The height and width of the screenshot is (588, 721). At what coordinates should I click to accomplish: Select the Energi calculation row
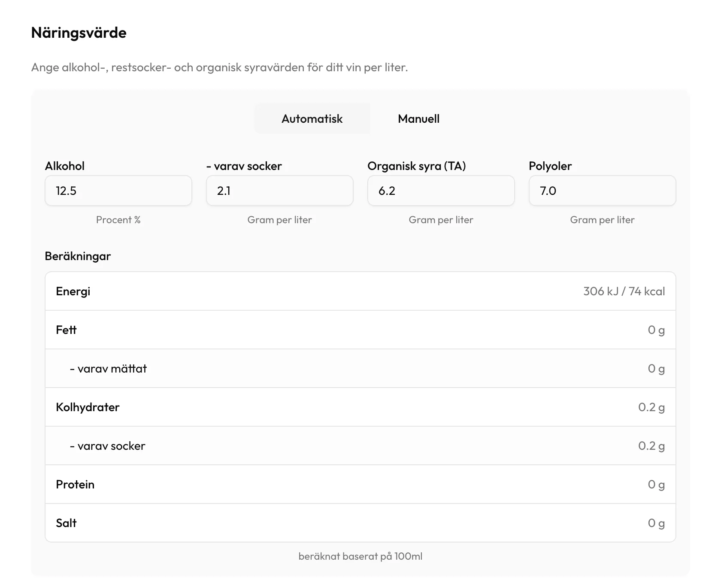[360, 291]
